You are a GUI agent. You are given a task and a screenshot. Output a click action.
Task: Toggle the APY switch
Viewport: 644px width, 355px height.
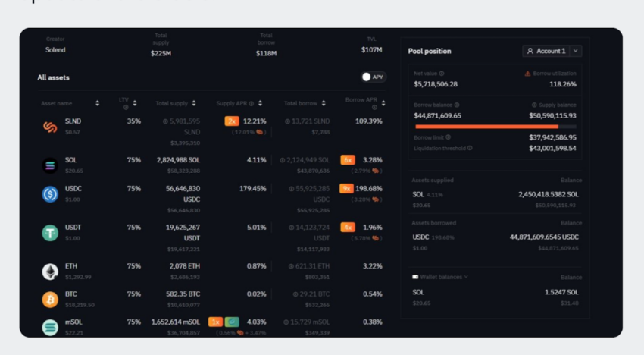(373, 77)
